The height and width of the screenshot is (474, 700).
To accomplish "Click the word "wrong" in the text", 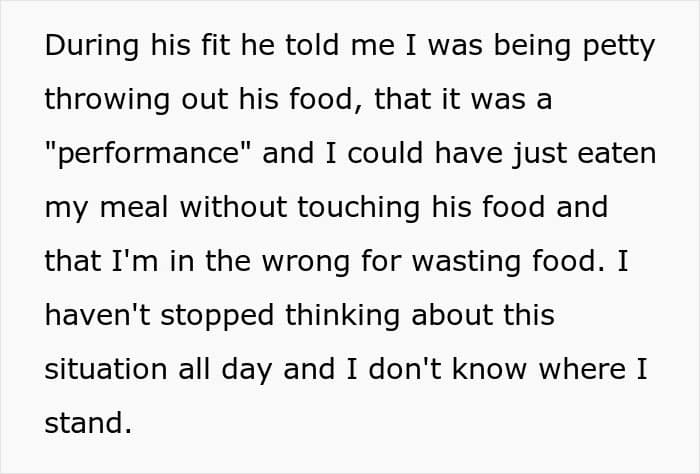I will pos(306,262).
